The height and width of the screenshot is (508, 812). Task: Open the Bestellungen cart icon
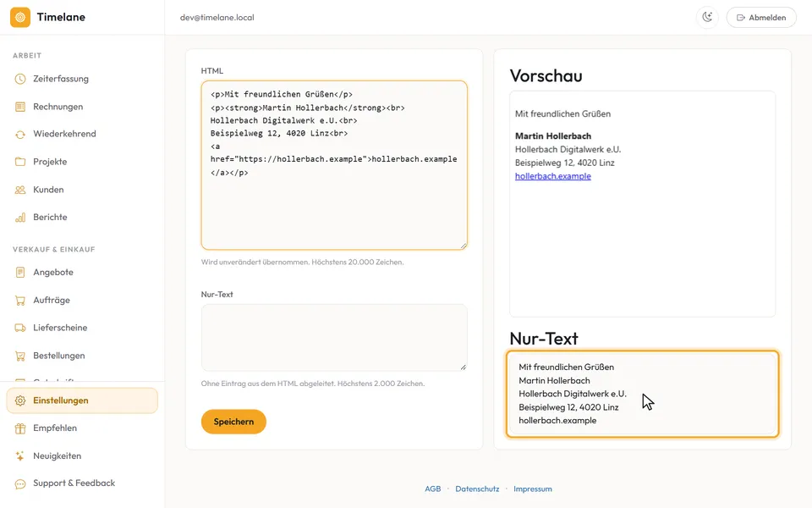20,356
